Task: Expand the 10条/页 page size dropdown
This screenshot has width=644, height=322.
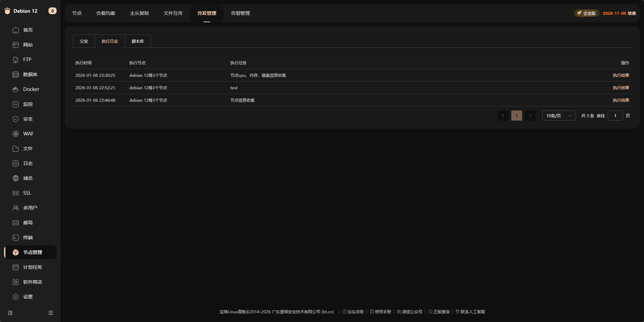Action: coord(559,116)
